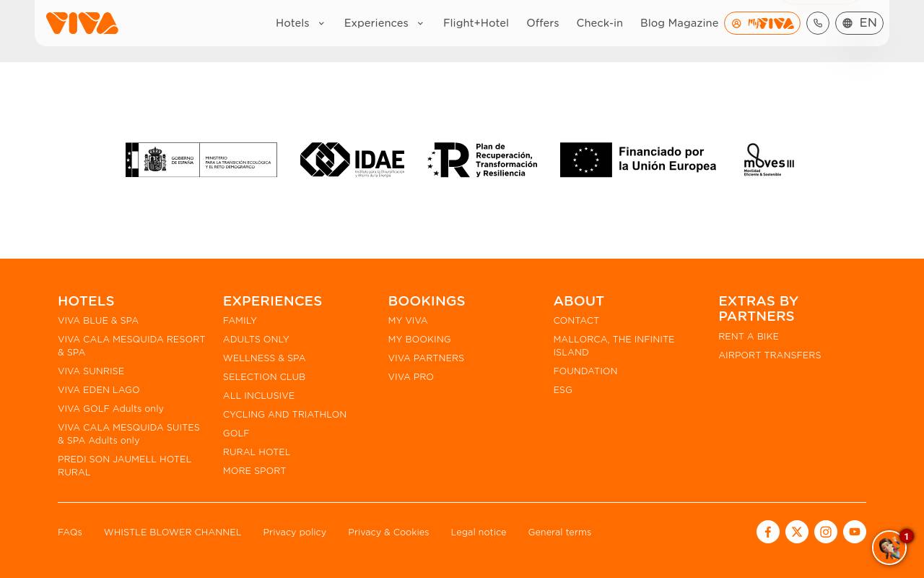
Task: Open the CONTACT link
Action: coord(576,321)
